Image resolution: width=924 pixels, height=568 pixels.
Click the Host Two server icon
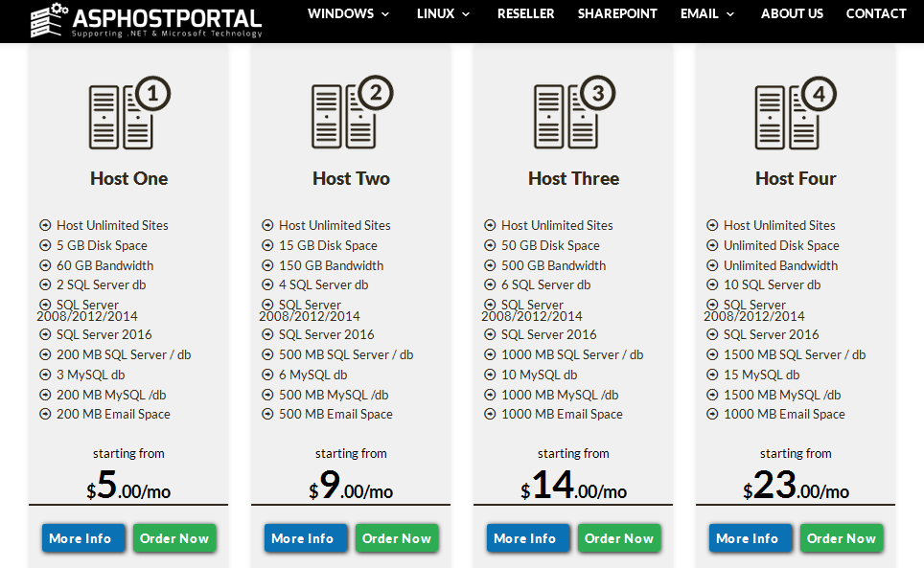click(x=352, y=112)
